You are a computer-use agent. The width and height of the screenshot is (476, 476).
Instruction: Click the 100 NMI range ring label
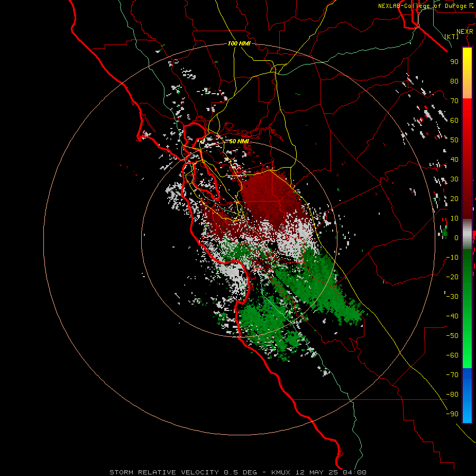[239, 43]
